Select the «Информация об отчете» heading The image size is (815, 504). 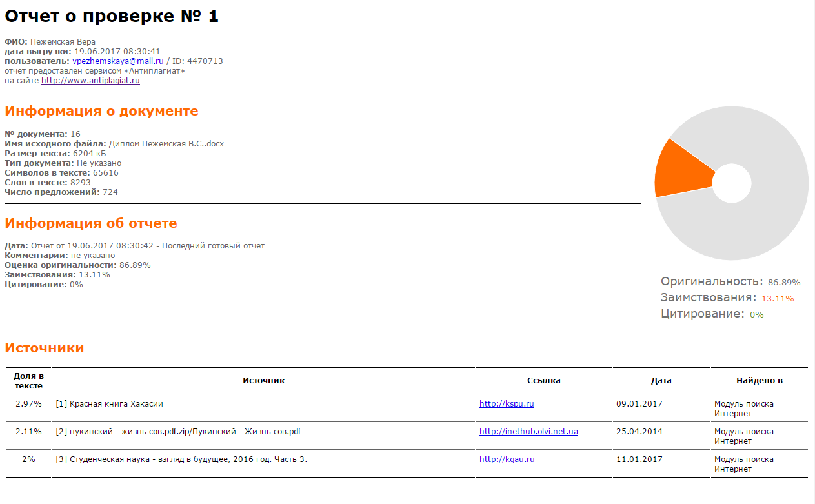pos(90,223)
